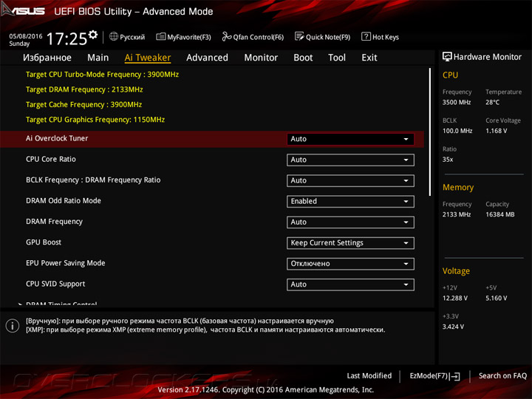532x399 pixels.
Task: Open DRAM Odd Ratio Mode dropdown
Action: tap(350, 201)
